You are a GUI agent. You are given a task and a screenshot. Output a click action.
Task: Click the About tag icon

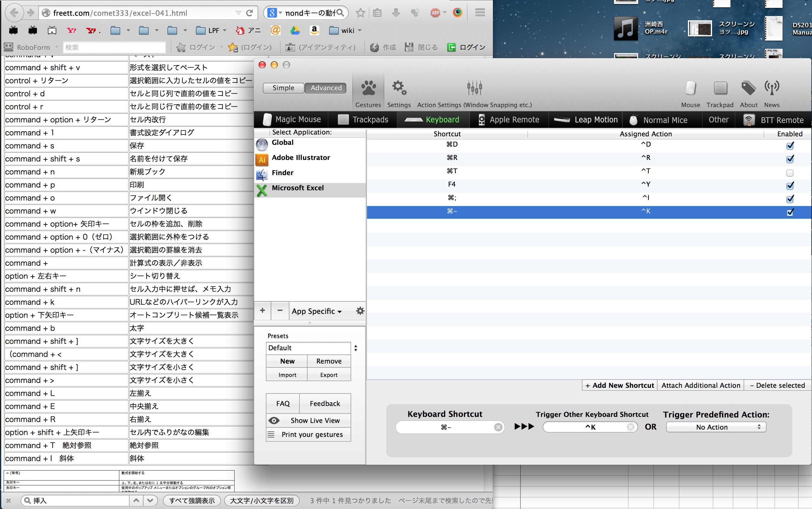pos(748,88)
